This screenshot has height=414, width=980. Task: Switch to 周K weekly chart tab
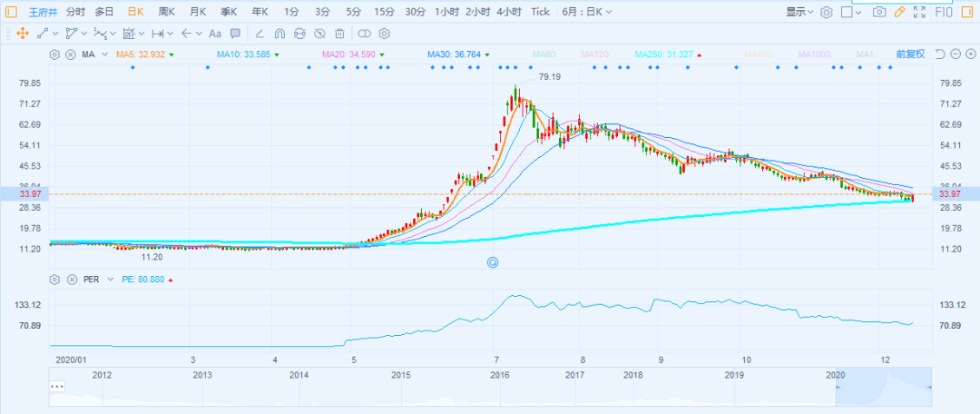(x=167, y=12)
